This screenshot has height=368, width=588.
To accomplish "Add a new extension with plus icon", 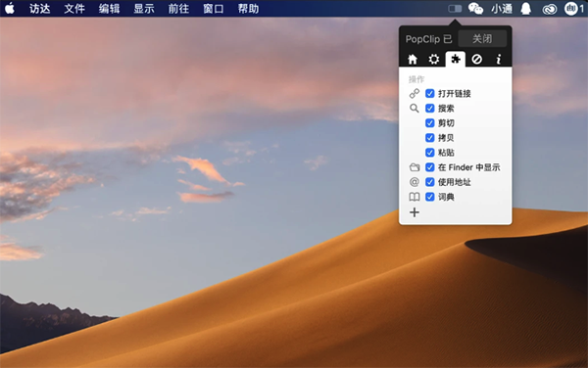I will pyautogui.click(x=415, y=212).
